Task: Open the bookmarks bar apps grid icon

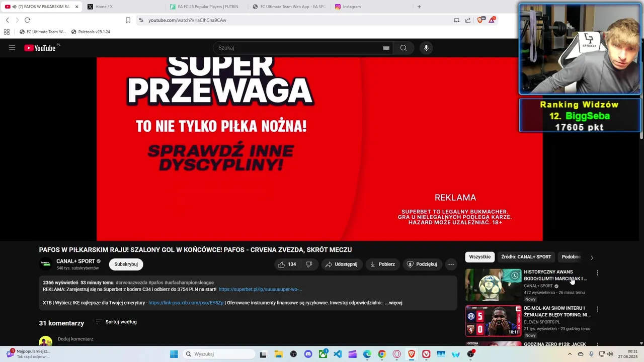Action: 7,32
